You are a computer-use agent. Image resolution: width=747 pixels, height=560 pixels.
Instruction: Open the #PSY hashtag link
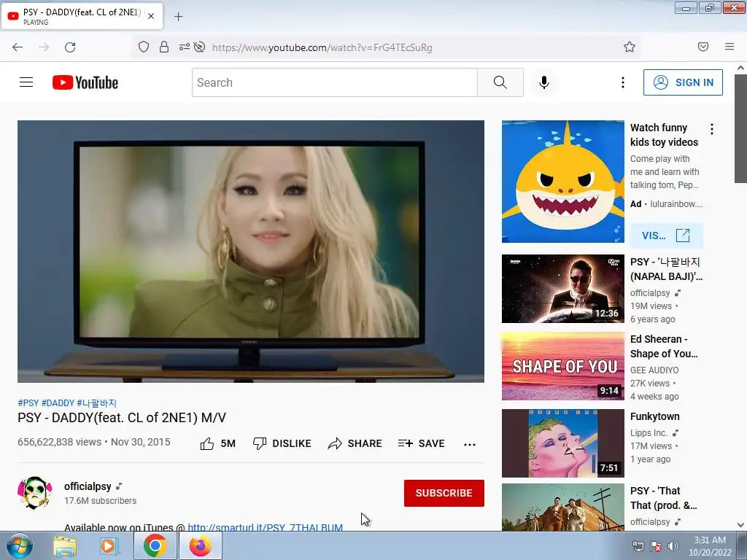coord(28,402)
